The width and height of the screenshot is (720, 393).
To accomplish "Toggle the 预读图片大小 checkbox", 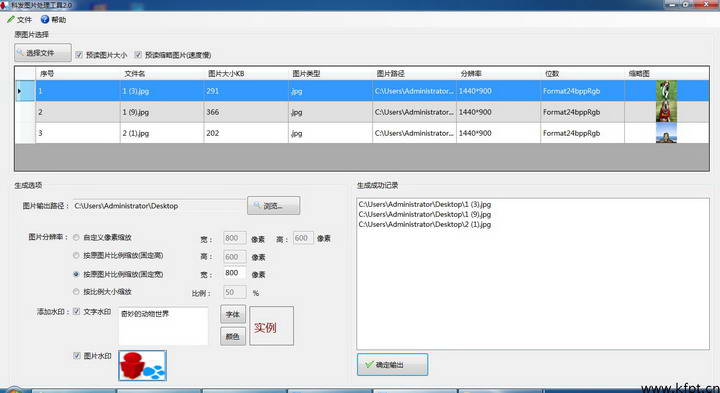I will (x=79, y=55).
